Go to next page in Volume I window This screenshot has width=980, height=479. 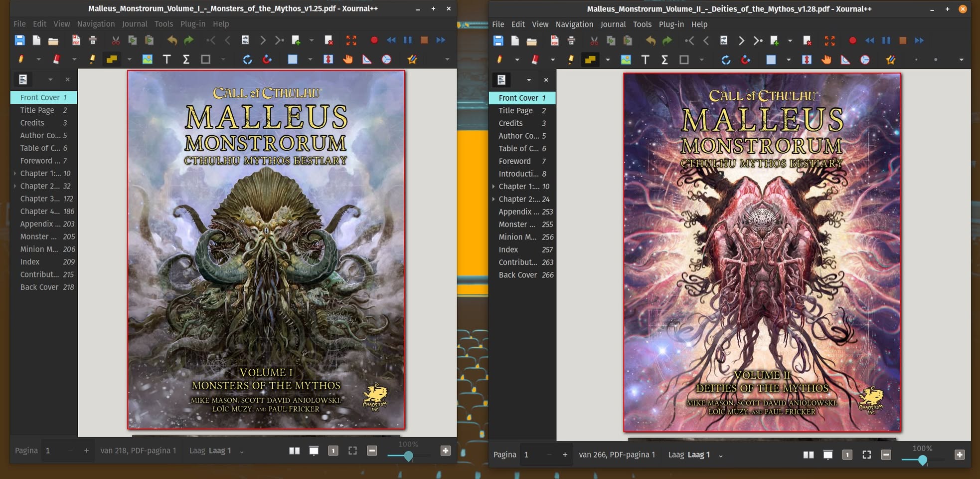pos(263,40)
